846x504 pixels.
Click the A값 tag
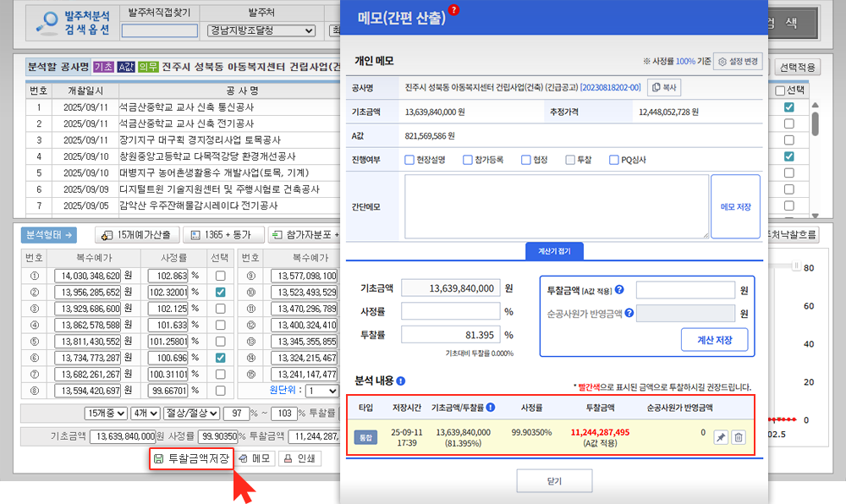tap(126, 67)
